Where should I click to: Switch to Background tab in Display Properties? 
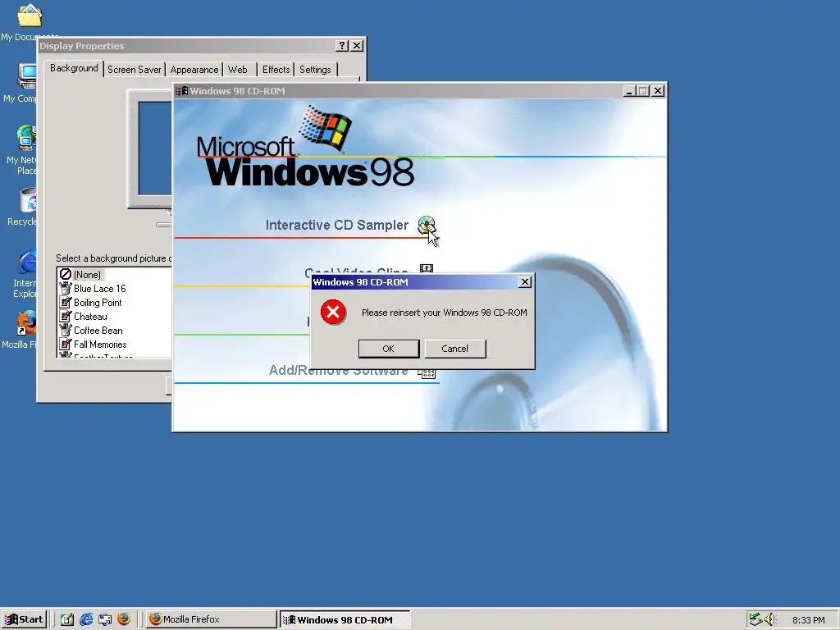click(x=74, y=68)
